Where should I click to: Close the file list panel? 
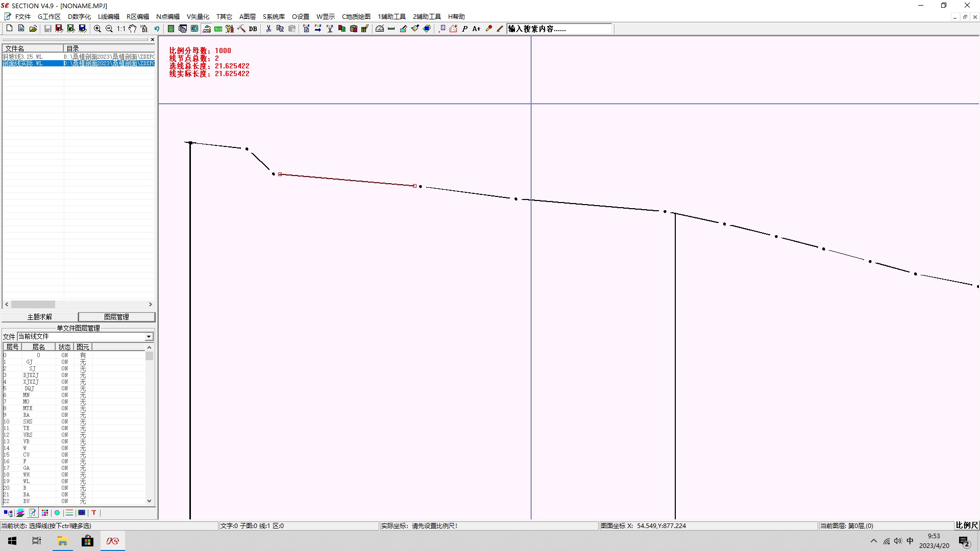(152, 39)
